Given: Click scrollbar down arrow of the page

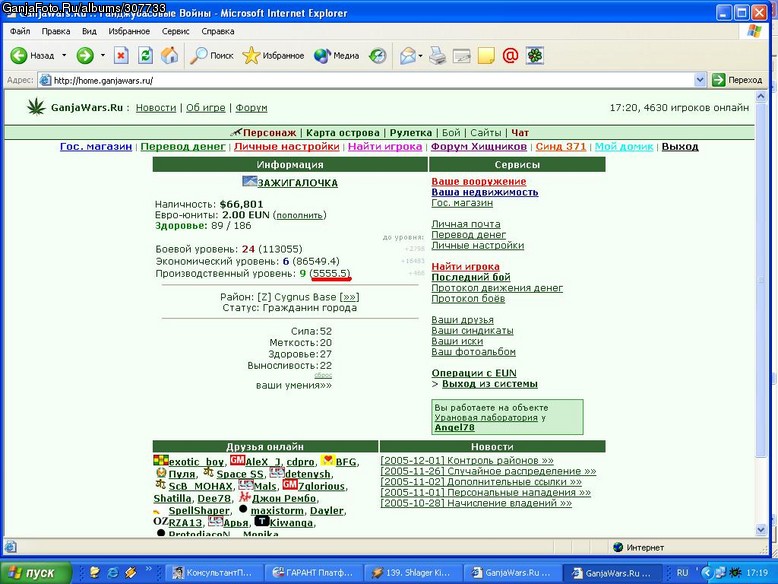Looking at the screenshot, I should [761, 530].
